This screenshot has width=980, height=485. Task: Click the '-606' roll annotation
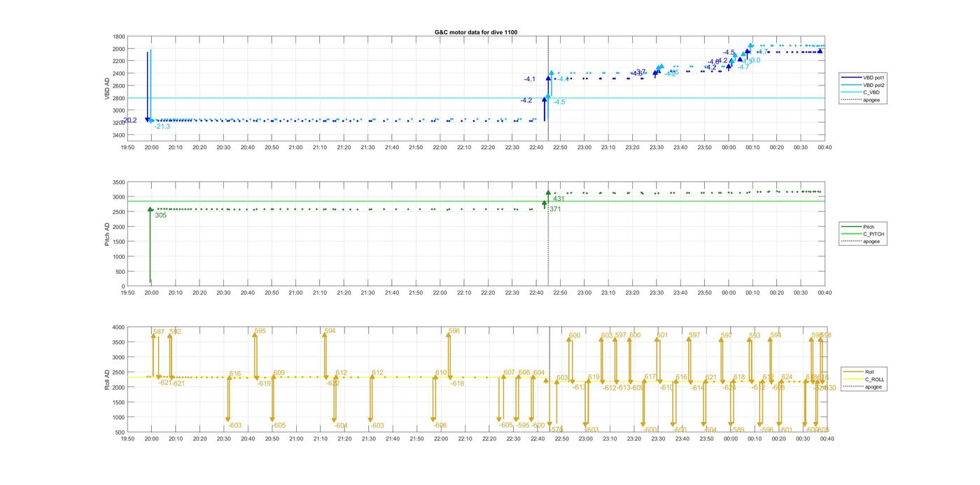pyautogui.click(x=440, y=426)
